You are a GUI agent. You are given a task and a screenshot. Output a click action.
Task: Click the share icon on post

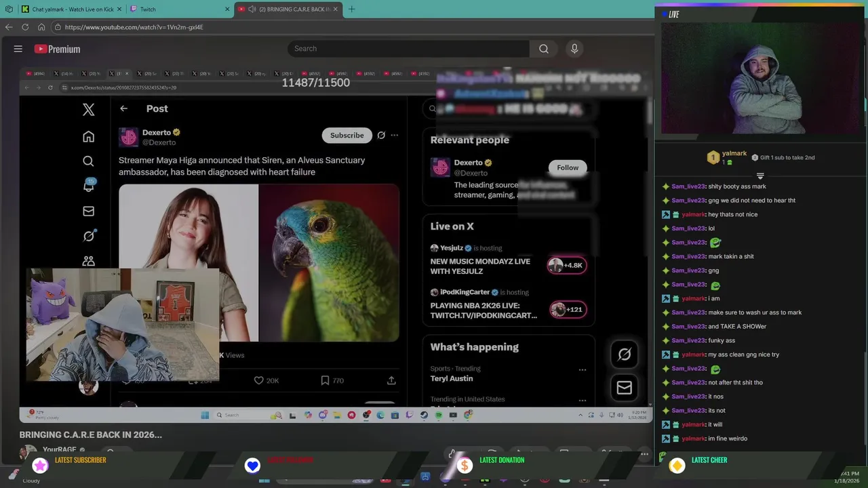(x=391, y=381)
